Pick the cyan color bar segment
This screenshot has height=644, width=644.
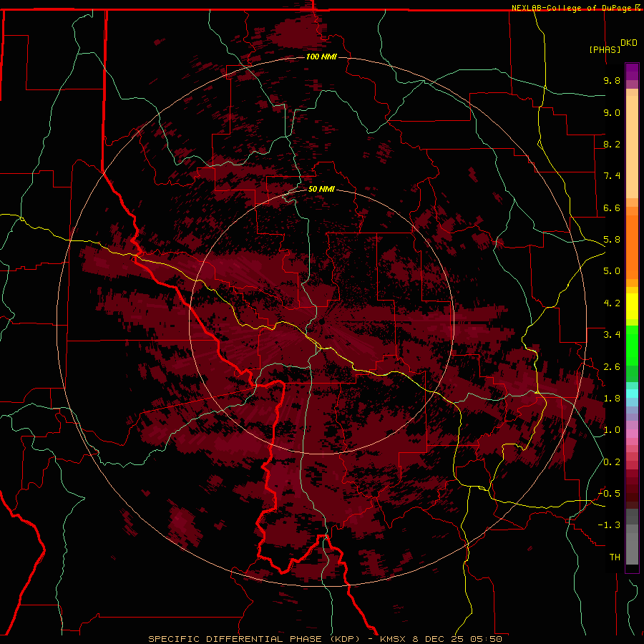632,394
